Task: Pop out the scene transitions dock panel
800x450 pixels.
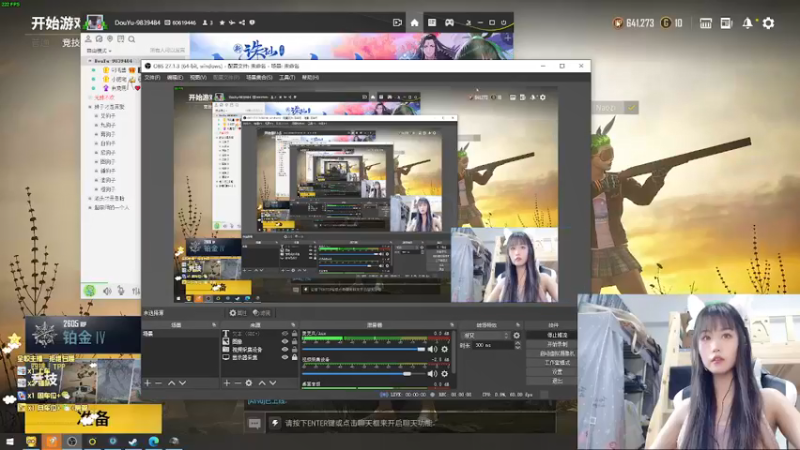Action: point(517,325)
